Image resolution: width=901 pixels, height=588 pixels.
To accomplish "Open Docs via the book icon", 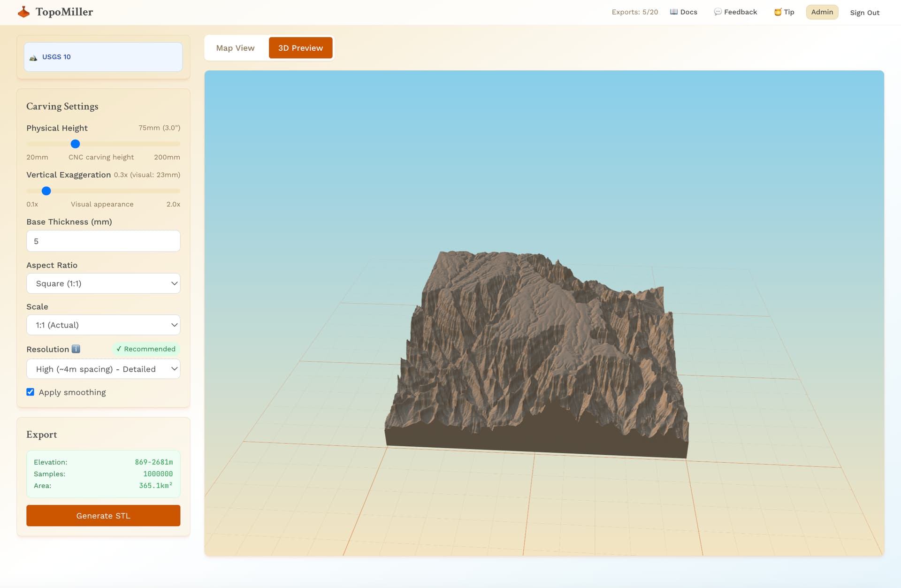I will (674, 12).
